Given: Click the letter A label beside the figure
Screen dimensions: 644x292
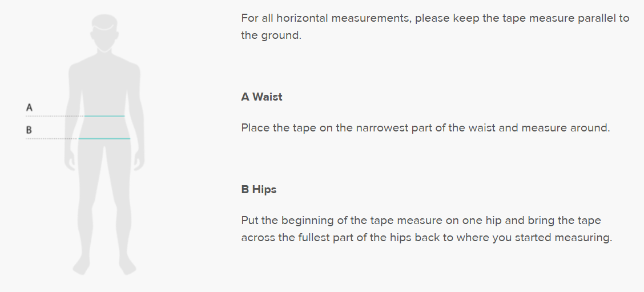Looking at the screenshot, I should click(x=29, y=107).
